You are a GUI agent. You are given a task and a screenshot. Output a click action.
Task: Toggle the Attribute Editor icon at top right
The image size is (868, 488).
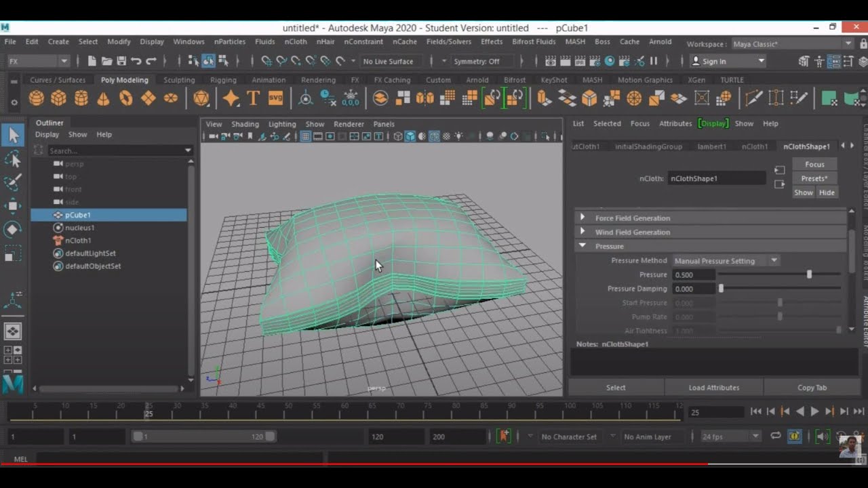833,61
